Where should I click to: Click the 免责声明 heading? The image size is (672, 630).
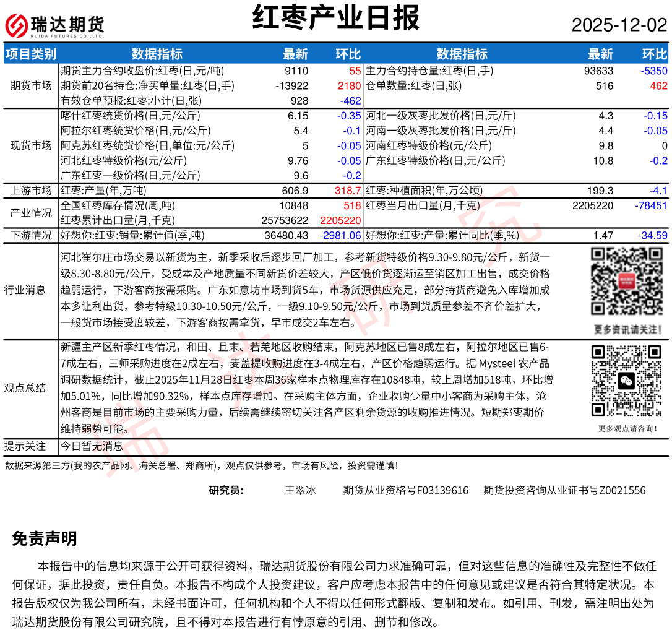click(45, 538)
